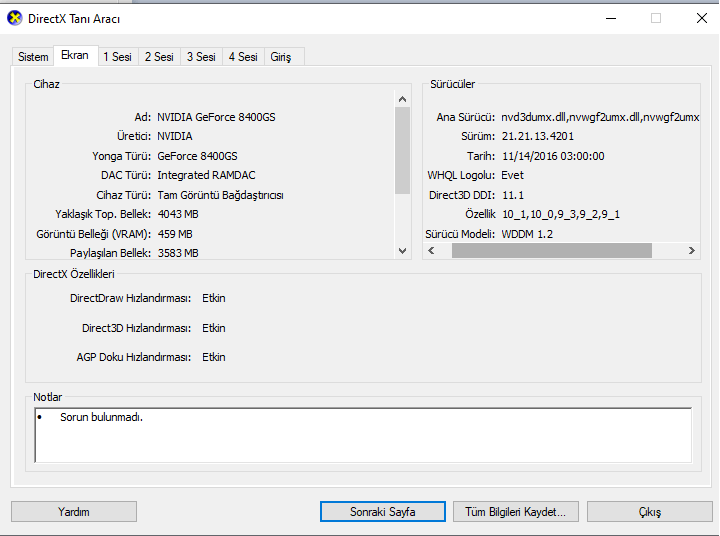Open the 1 Sesi tab
Screen dimensions: 720x536
(118, 57)
